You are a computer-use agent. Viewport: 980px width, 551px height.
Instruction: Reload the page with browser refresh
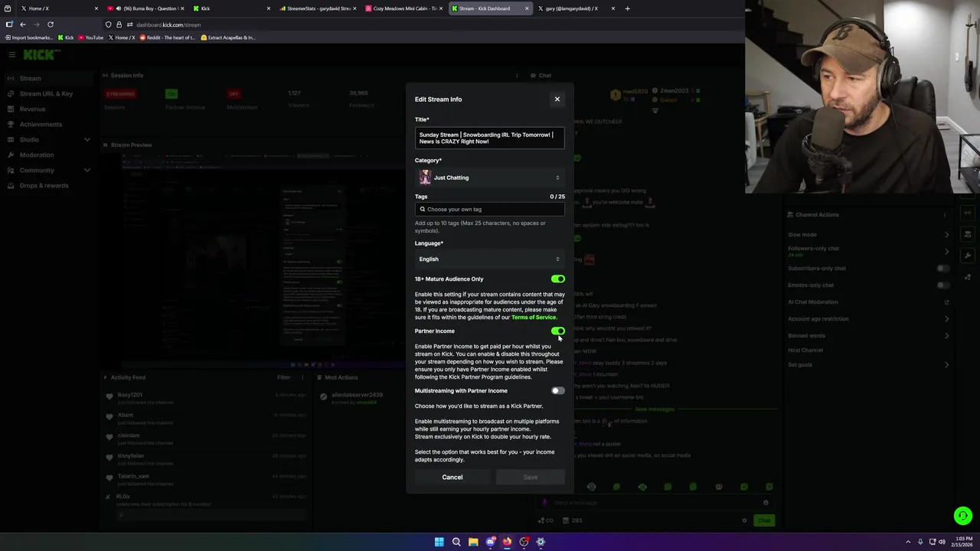click(51, 24)
